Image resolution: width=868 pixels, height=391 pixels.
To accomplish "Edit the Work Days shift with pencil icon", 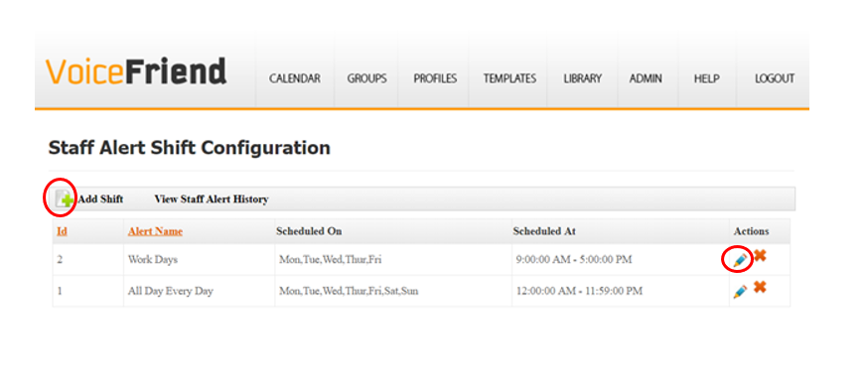I will click(x=740, y=260).
